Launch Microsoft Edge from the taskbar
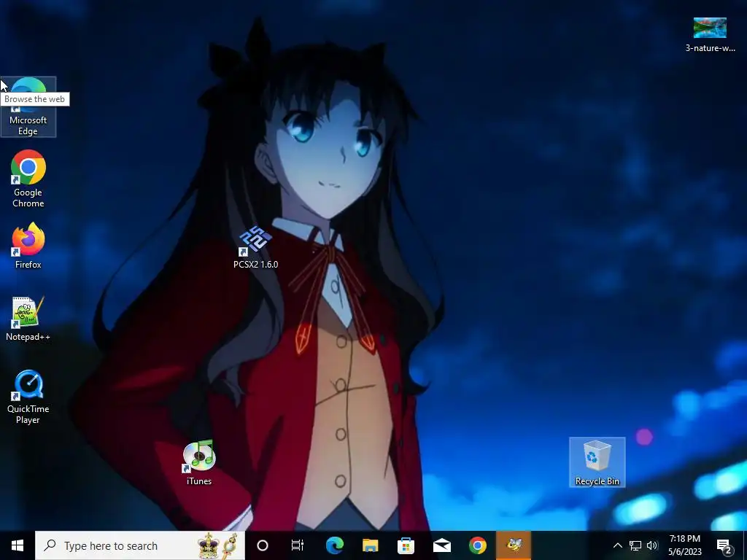This screenshot has height=560, width=747. click(x=335, y=545)
